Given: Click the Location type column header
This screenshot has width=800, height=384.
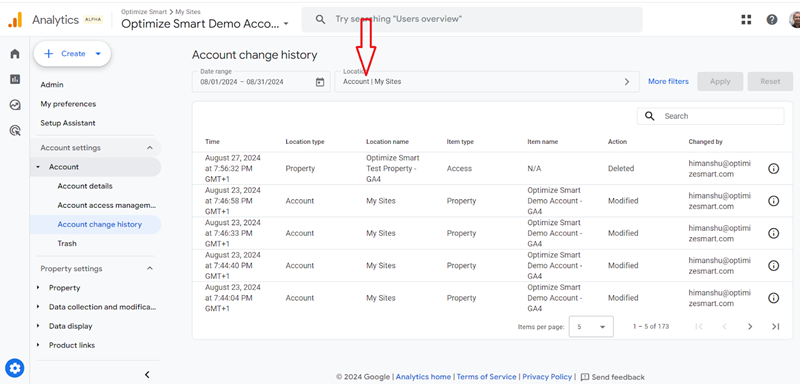Looking at the screenshot, I should click(x=305, y=142).
